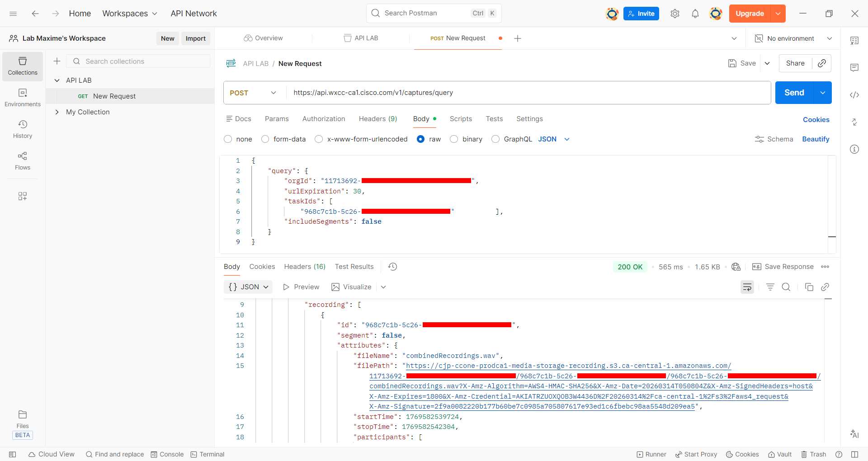This screenshot has width=868, height=461.
Task: Switch to the Authorization tab
Action: coord(323,119)
